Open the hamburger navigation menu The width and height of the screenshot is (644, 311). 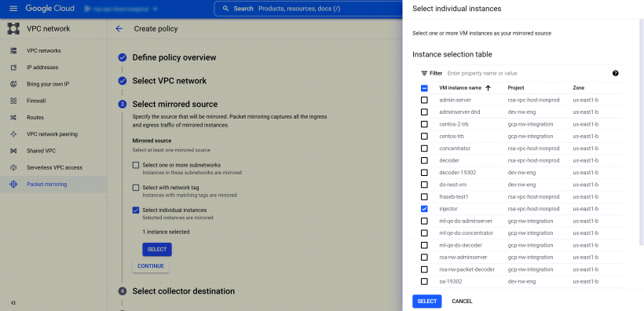(x=13, y=8)
